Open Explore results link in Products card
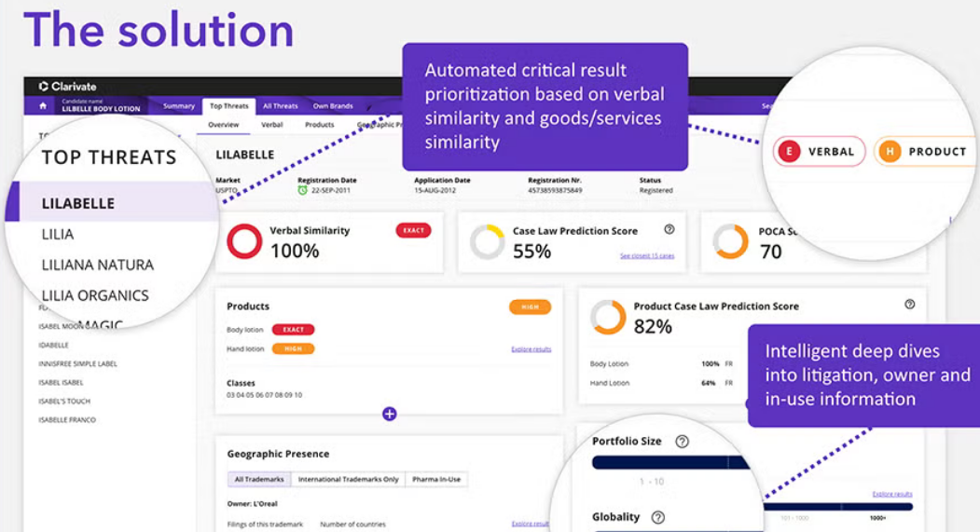 531,349
